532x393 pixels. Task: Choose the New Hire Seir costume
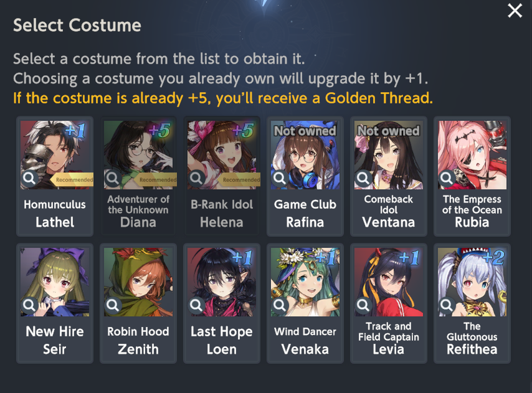click(x=55, y=303)
